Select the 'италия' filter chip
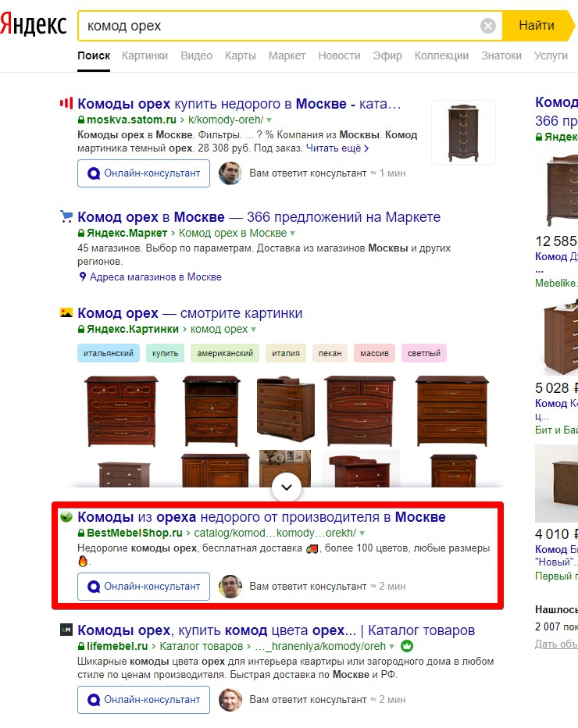578x728 pixels. coord(286,353)
